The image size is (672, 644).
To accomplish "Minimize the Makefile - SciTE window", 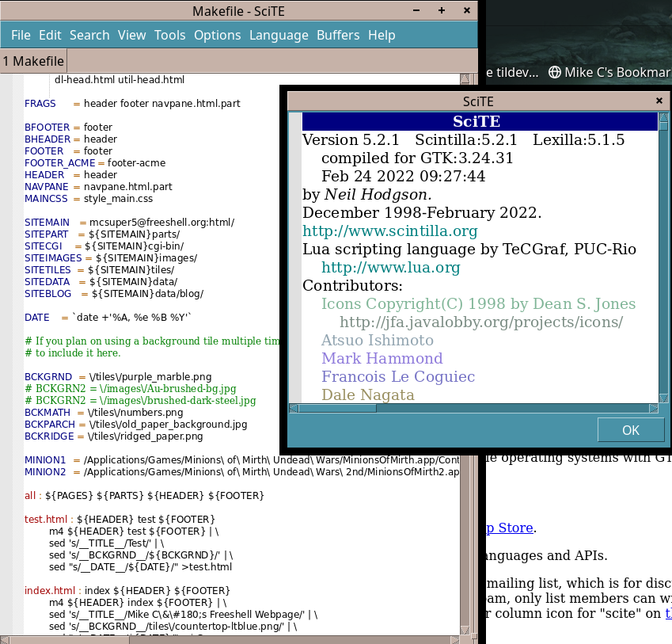I will point(416,11).
